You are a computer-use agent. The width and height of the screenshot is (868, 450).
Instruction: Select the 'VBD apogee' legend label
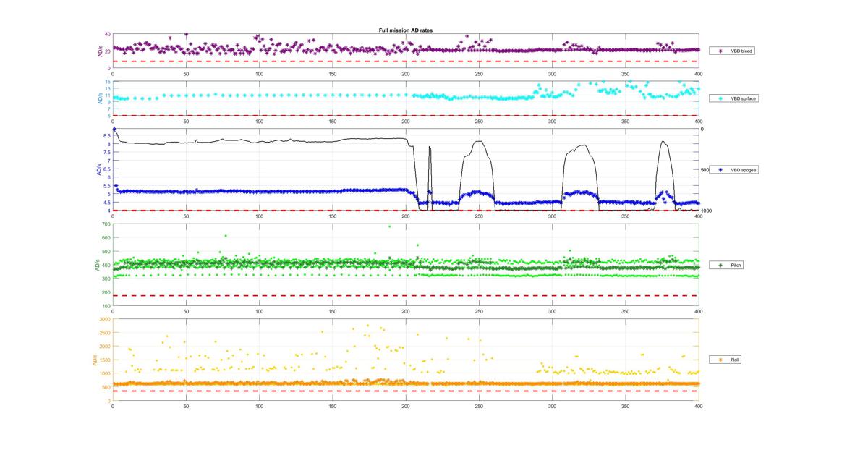[743, 170]
